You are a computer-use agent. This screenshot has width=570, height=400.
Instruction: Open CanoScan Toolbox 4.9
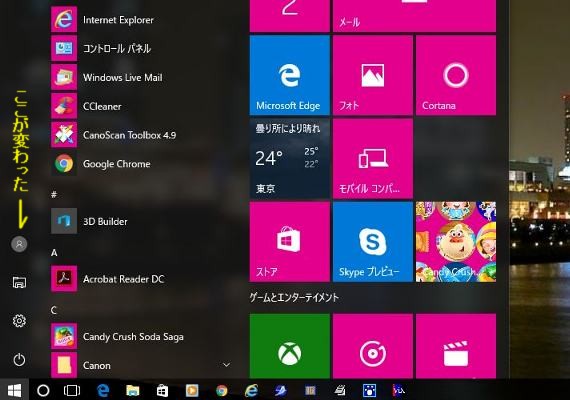pos(142,135)
